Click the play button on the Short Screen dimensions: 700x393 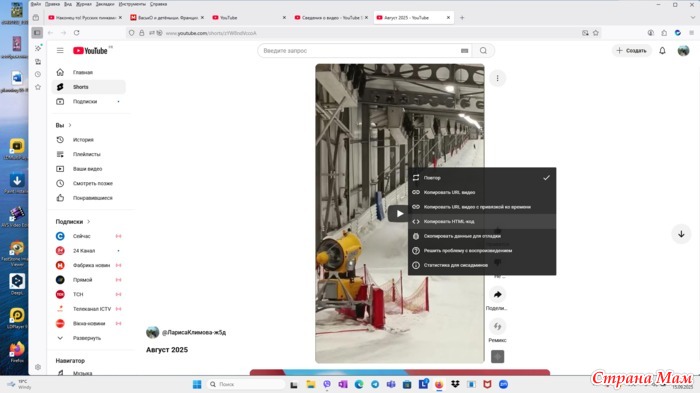click(x=399, y=213)
